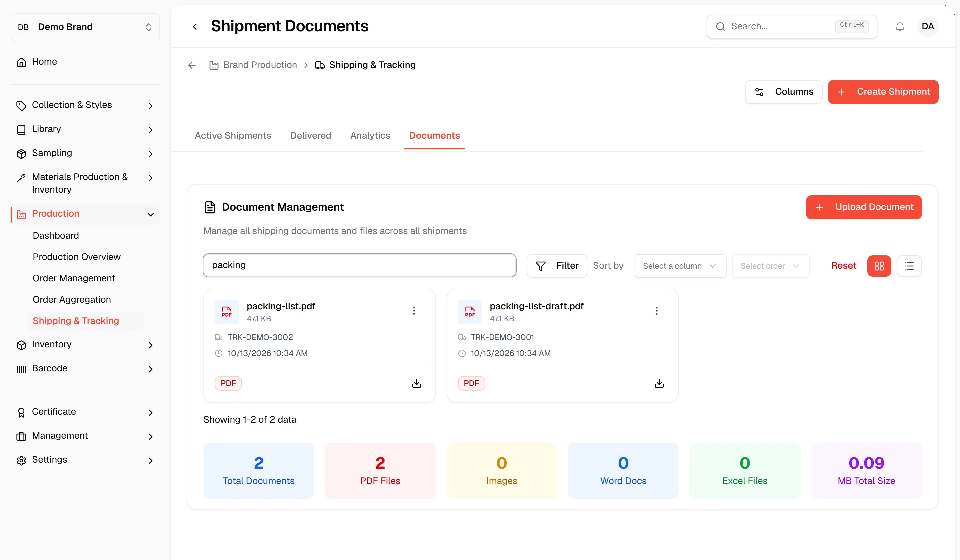Click the document search field containing packing

point(360,265)
